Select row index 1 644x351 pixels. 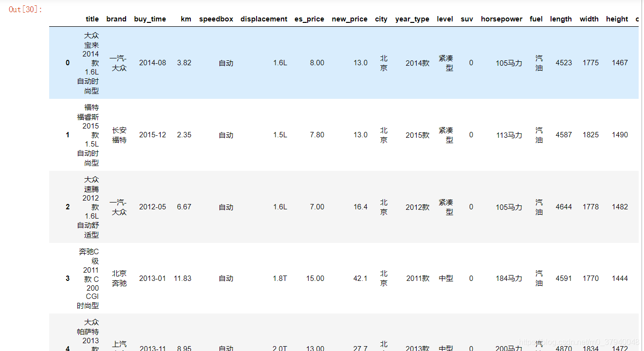pos(68,135)
